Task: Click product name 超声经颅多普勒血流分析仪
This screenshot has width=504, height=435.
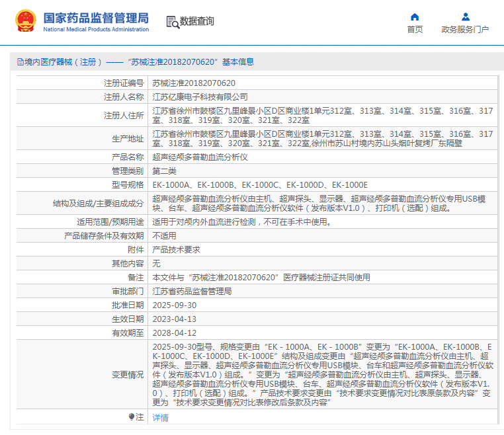Action: [200, 157]
